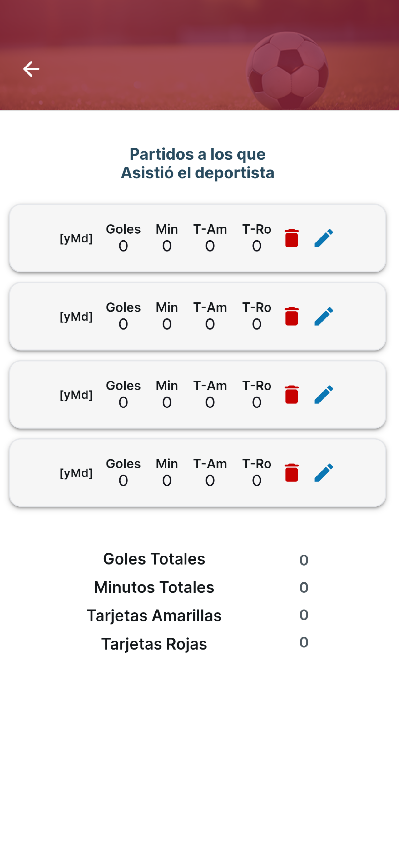Delete the second match record
The width and height of the screenshot is (401, 868).
pos(292,317)
